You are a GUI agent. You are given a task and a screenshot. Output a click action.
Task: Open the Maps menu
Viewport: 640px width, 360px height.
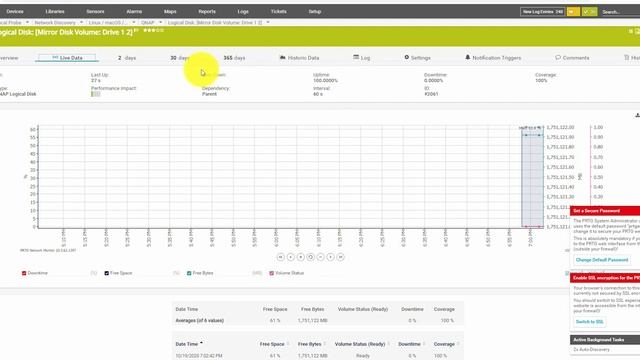click(170, 11)
